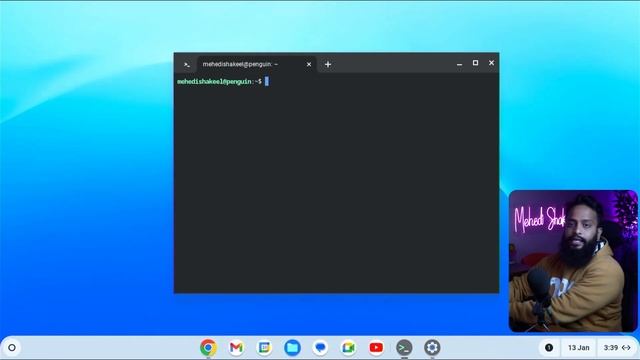Click the webcam overlay video thumbnail
The height and width of the screenshot is (360, 640).
(x=573, y=261)
